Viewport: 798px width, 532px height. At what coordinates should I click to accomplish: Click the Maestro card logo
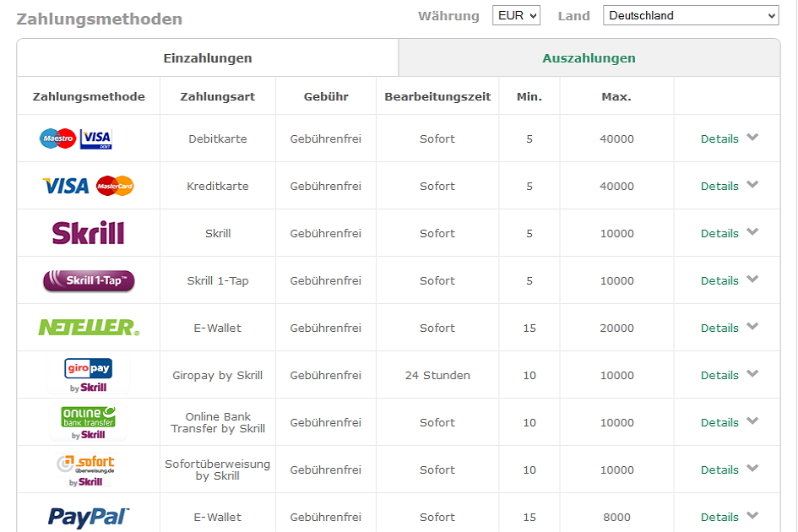click(x=58, y=138)
